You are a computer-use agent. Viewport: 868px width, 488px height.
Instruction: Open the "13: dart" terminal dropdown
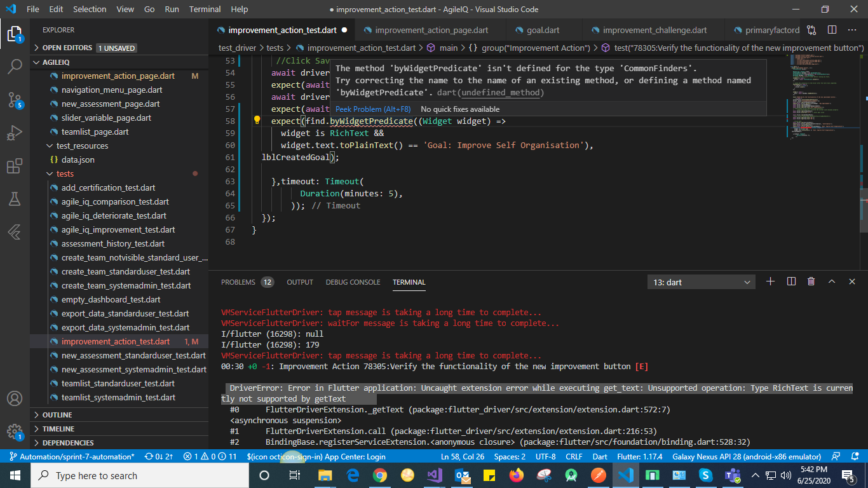pyautogui.click(x=701, y=281)
